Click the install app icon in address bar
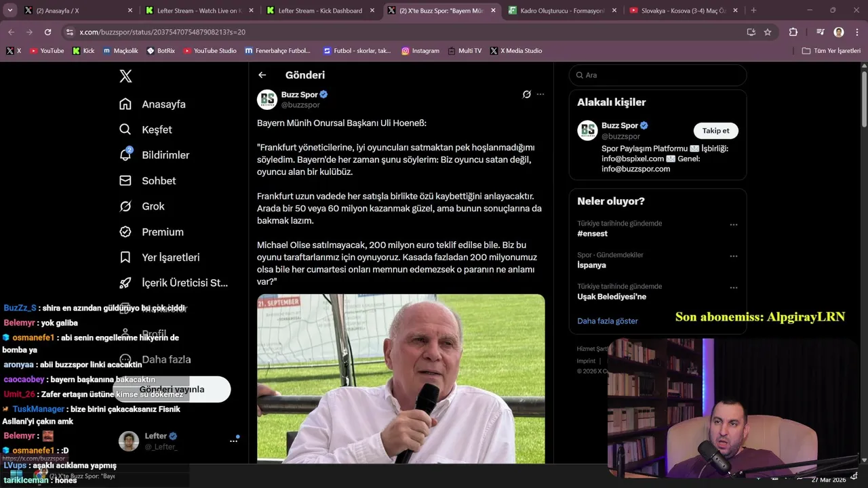Viewport: 868px width, 488px height. [x=751, y=32]
